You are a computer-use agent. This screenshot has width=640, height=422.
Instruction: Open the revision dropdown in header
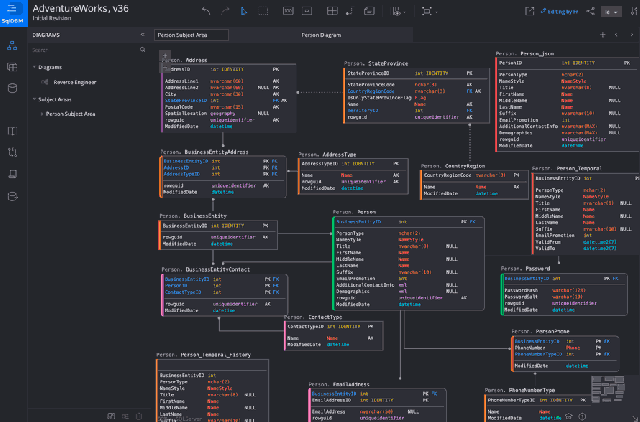611,12
